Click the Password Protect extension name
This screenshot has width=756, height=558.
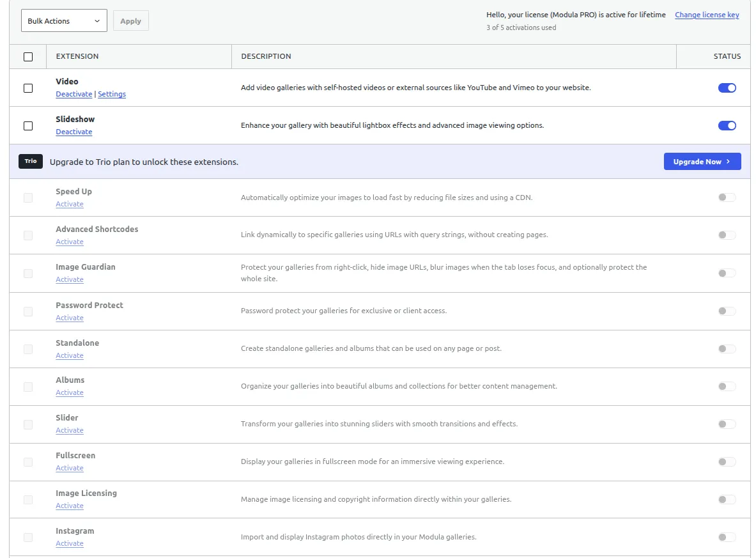pos(89,305)
